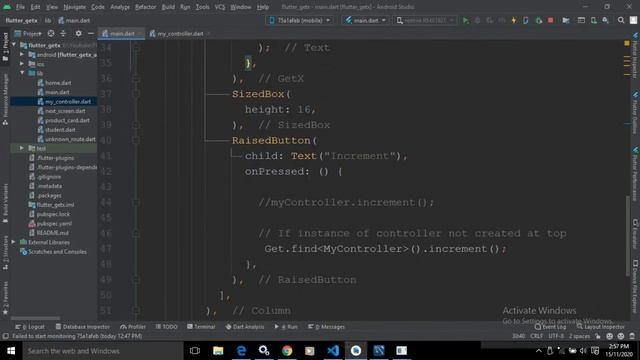Open the Tools menu

pos(202,7)
